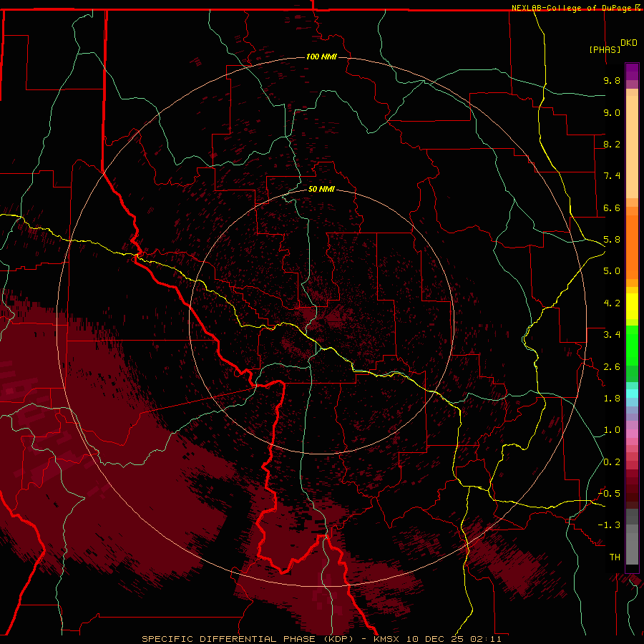Click the bright green segment of the color bar
Viewport: 644px width, 644px height.
click(x=632, y=345)
